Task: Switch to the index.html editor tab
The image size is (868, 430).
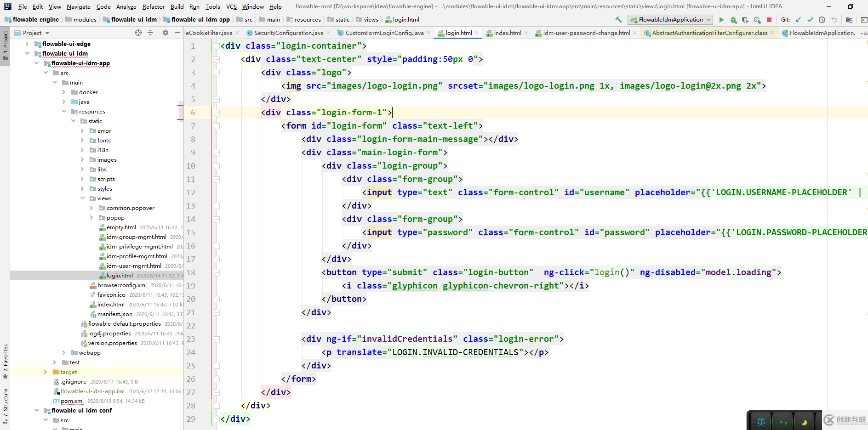Action: [507, 33]
